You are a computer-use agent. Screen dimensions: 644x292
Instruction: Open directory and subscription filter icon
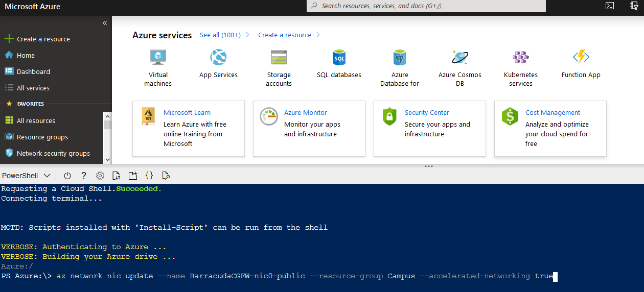coord(634,6)
